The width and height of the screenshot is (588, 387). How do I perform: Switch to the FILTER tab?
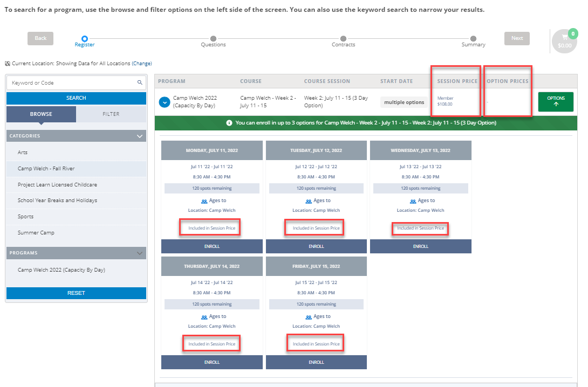pos(111,114)
